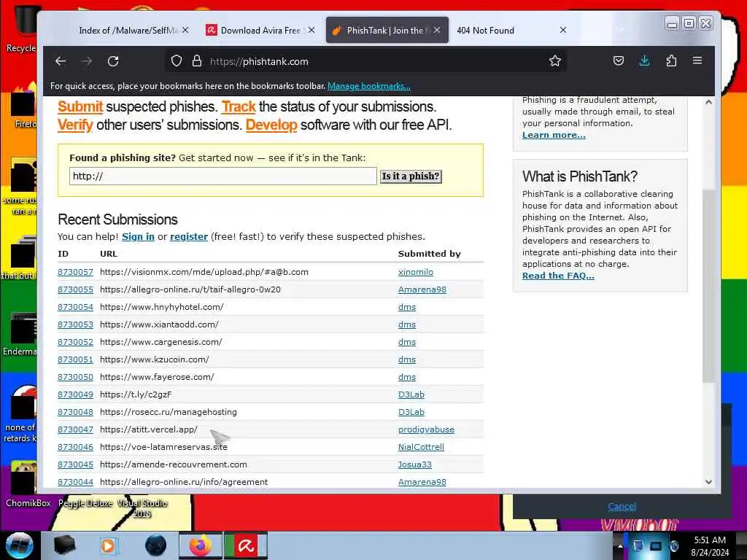Open Firefox from the taskbar
Screen dimensions: 747x560
coord(201,545)
